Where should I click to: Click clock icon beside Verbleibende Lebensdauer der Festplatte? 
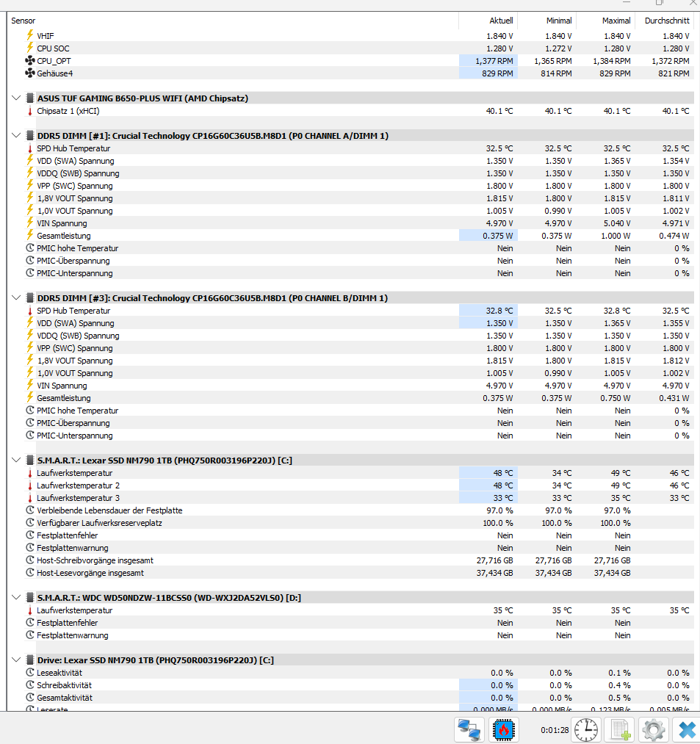pyautogui.click(x=30, y=510)
